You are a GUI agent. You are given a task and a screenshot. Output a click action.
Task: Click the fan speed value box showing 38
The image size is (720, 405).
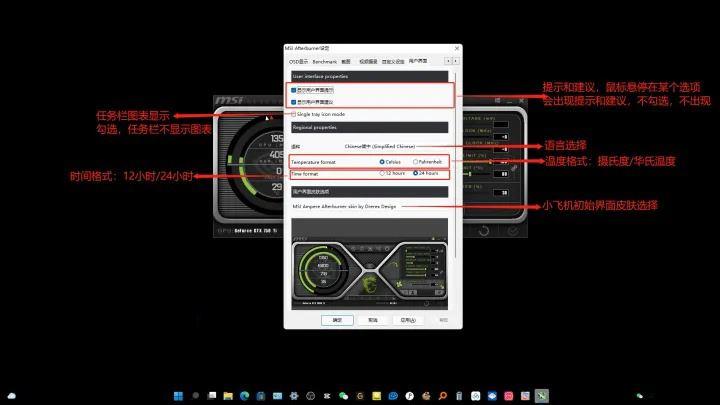pyautogui.click(x=501, y=192)
